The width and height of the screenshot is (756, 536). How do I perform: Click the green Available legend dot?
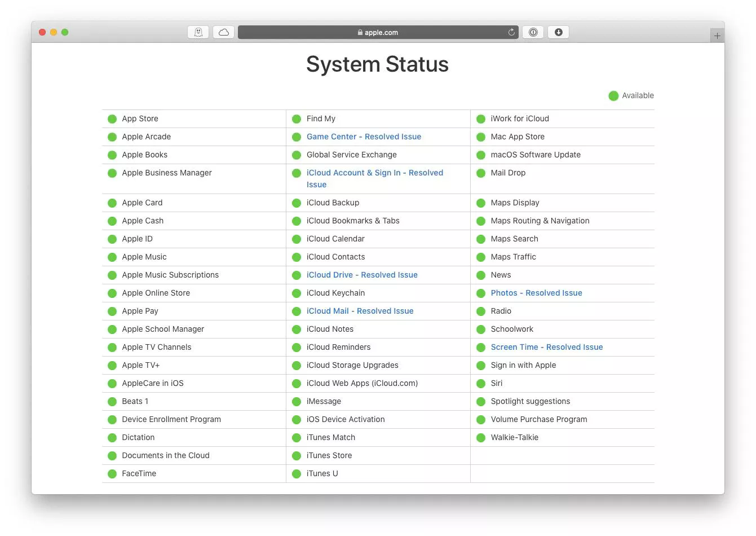(613, 96)
